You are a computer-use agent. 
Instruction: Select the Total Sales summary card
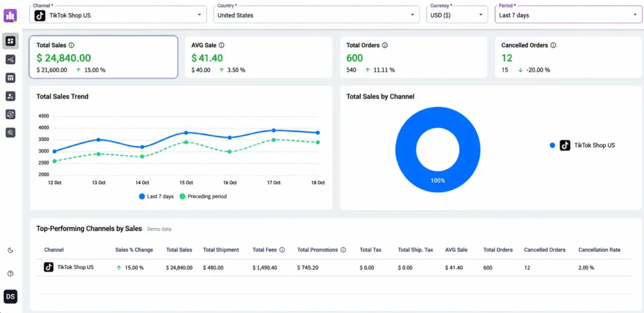coord(104,57)
